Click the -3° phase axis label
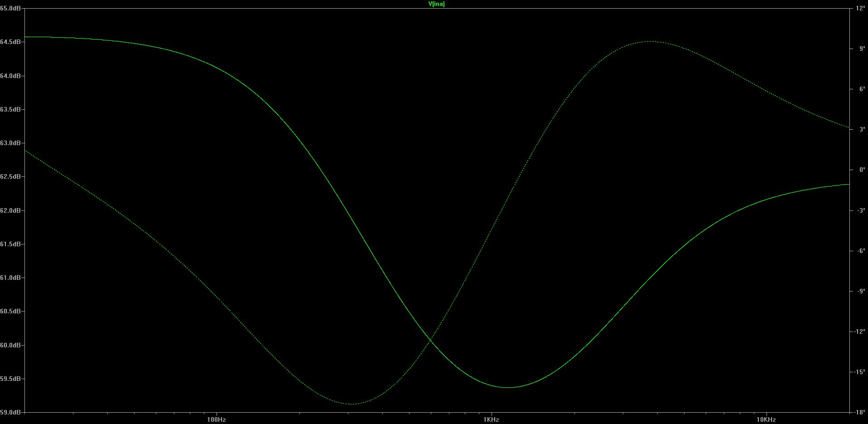This screenshot has width=868, height=424. tap(861, 210)
